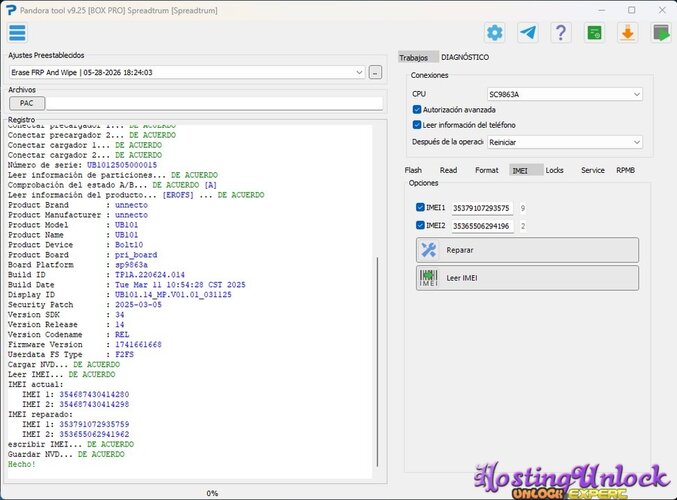This screenshot has height=500, width=677.
Task: Click the orange download arrow icon
Action: (627, 33)
